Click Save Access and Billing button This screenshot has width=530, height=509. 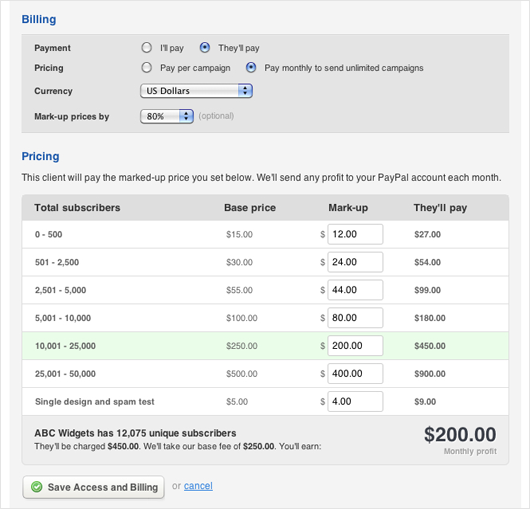tap(93, 487)
